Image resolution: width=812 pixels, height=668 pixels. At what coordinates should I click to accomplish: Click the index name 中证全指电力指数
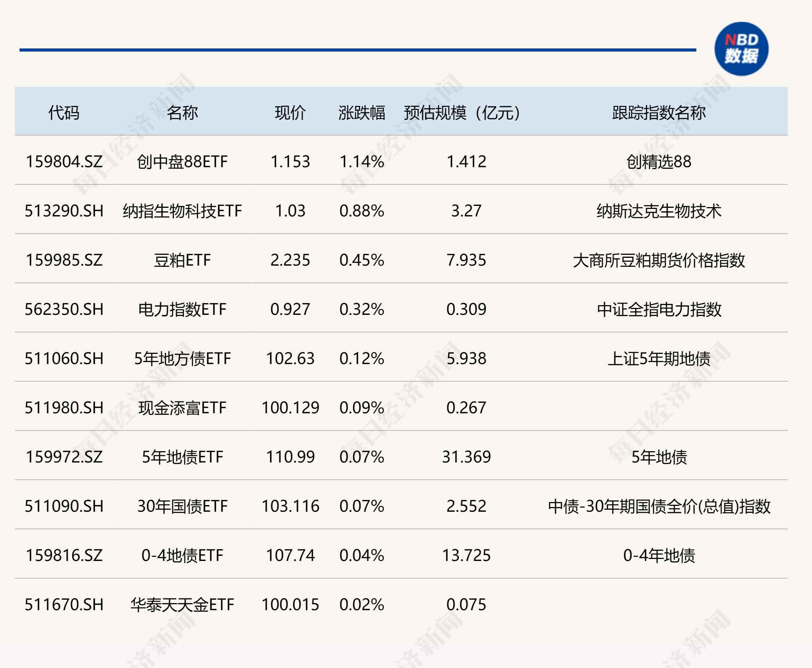[659, 309]
